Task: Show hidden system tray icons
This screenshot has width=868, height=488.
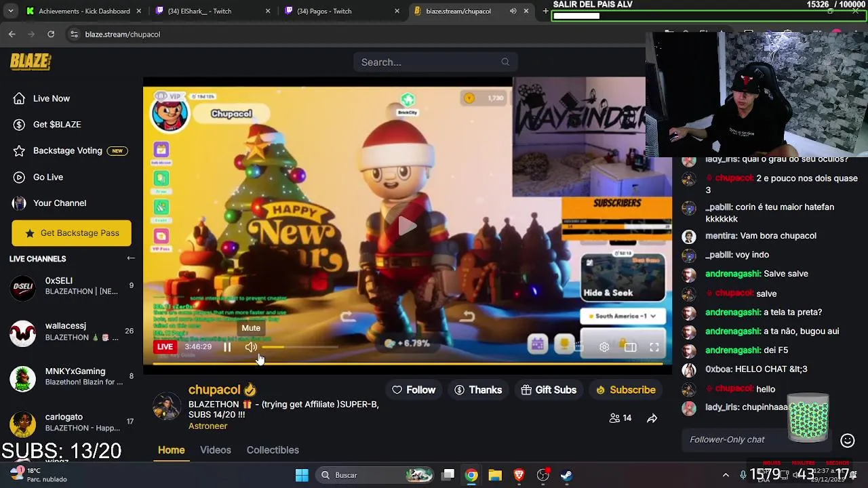Action: (x=726, y=475)
